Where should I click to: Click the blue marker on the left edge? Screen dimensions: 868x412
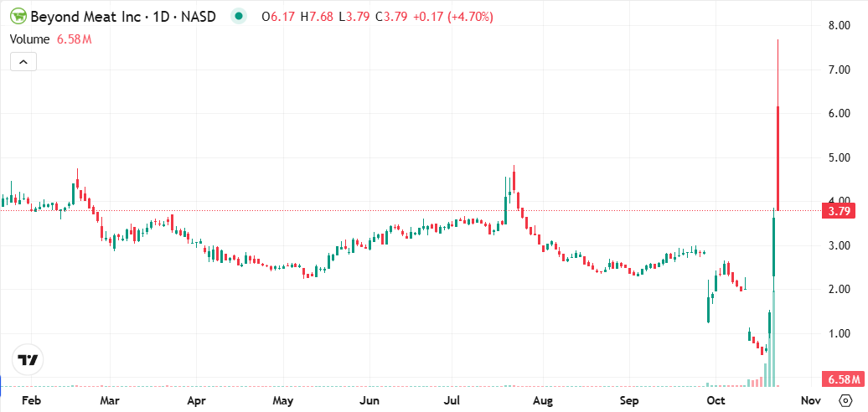[2, 386]
